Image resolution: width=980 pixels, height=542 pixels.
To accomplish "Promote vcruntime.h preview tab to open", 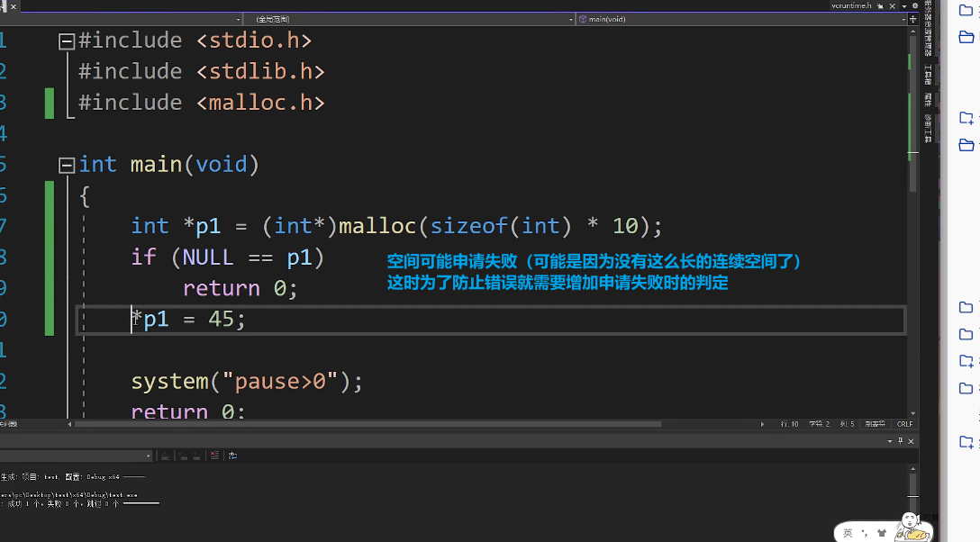I will (x=880, y=5).
